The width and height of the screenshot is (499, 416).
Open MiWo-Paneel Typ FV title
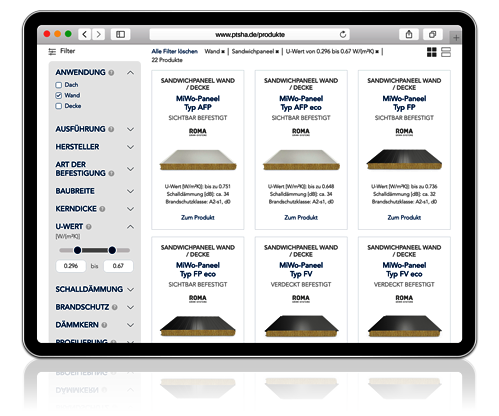click(x=301, y=270)
